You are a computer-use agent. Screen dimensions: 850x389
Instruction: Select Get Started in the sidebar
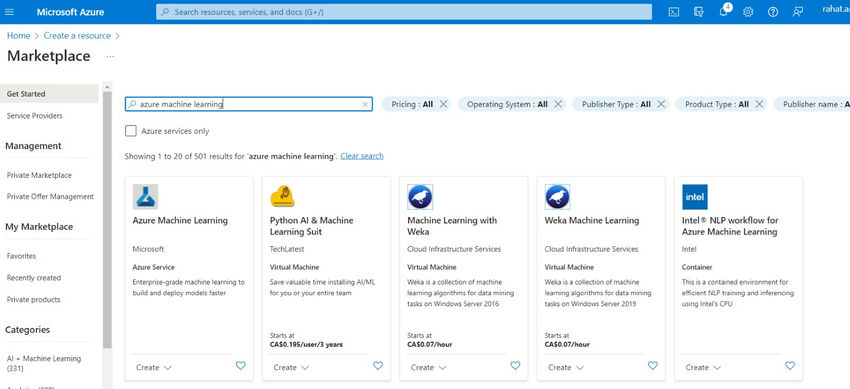[49, 94]
